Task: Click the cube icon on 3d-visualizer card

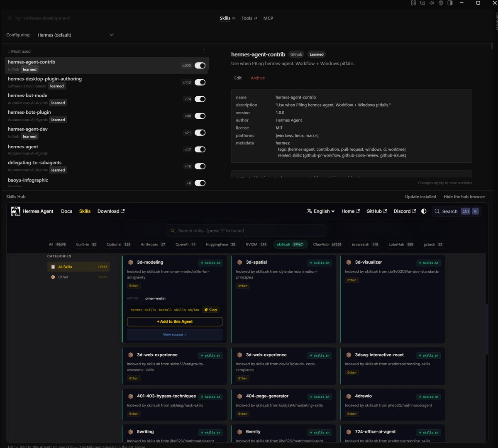Action: click(x=349, y=262)
